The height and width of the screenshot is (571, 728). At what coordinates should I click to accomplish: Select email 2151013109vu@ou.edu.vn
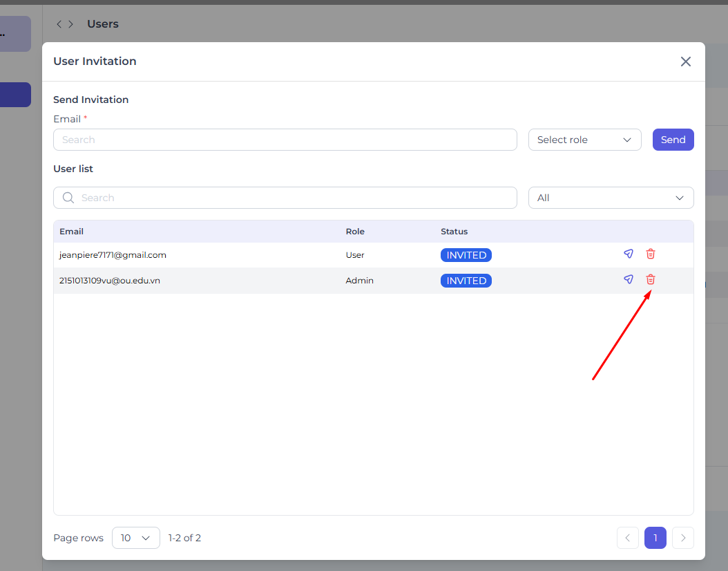[110, 281]
